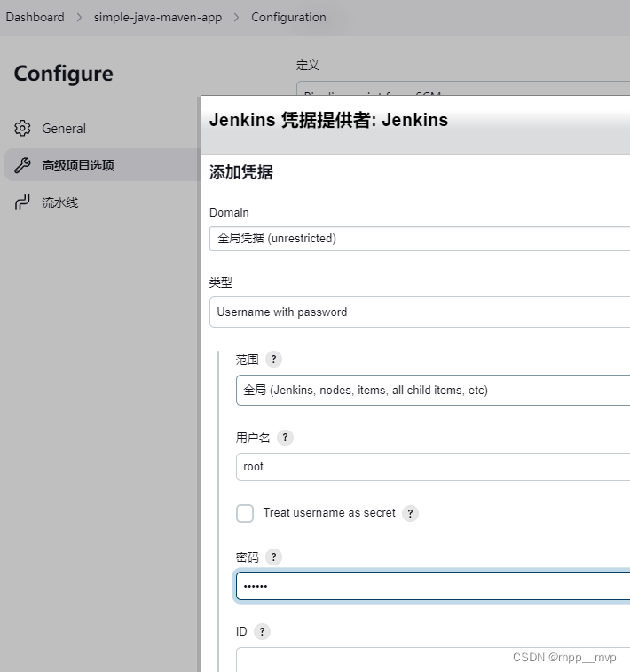Go to Dashboard breadcrumb link
Image resolution: width=630 pixels, height=672 pixels.
(35, 18)
